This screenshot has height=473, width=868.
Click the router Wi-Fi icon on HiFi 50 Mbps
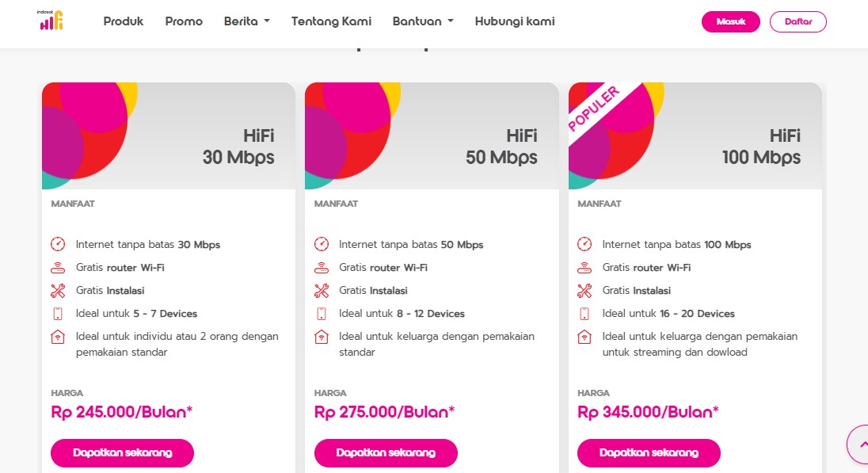(x=322, y=267)
